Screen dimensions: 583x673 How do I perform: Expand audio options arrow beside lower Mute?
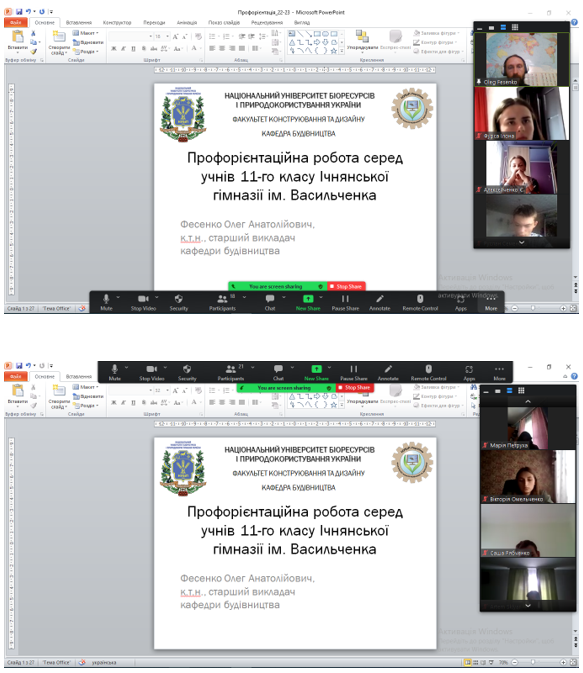pyautogui.click(x=127, y=367)
